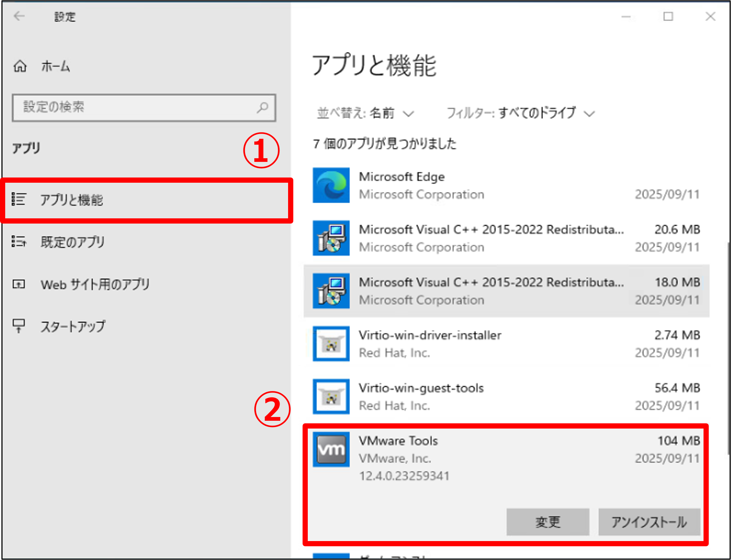Select スタートアップ in the sidebar
Image resolution: width=731 pixels, height=560 pixels.
tap(73, 326)
